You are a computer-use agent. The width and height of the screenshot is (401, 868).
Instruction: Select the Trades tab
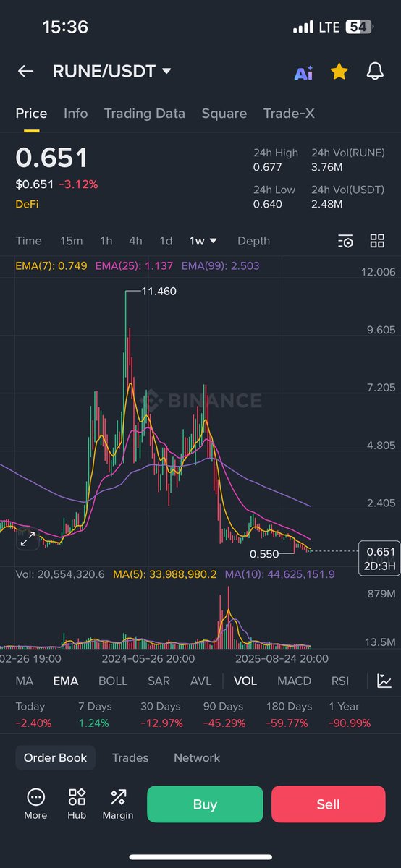coord(130,757)
